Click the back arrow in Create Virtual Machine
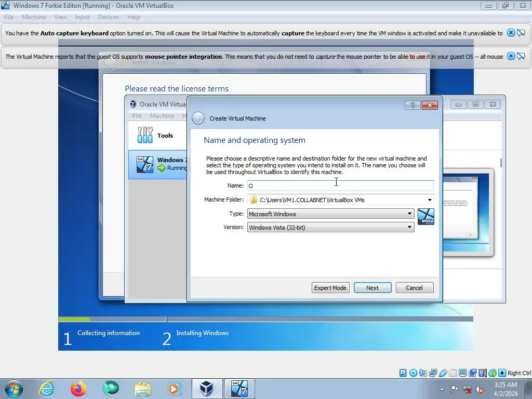This screenshot has width=532, height=399. [x=198, y=118]
